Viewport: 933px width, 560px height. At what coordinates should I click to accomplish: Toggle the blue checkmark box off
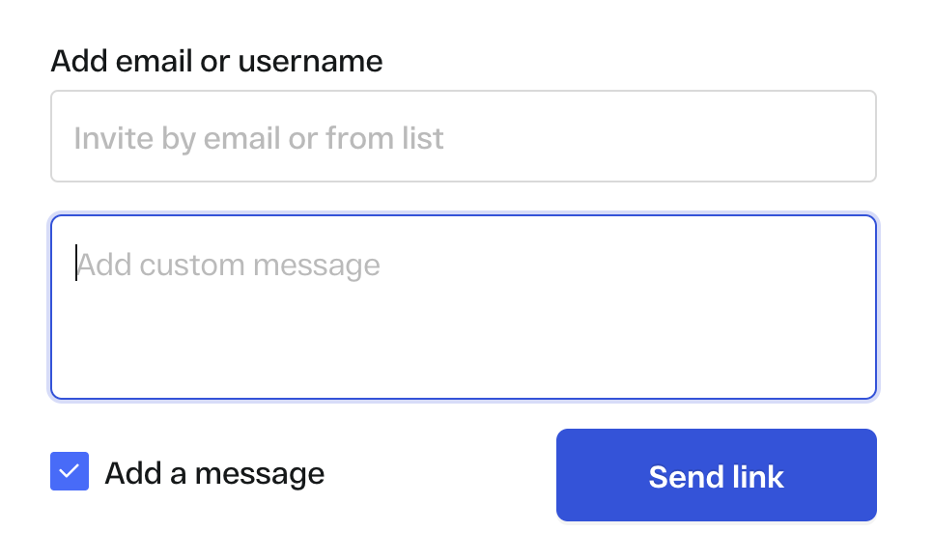tap(70, 472)
